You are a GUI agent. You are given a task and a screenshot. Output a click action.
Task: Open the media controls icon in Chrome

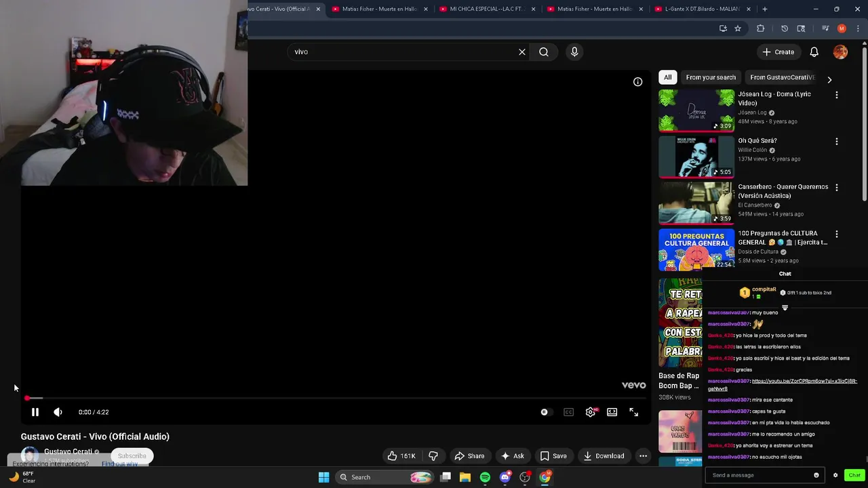(x=825, y=28)
